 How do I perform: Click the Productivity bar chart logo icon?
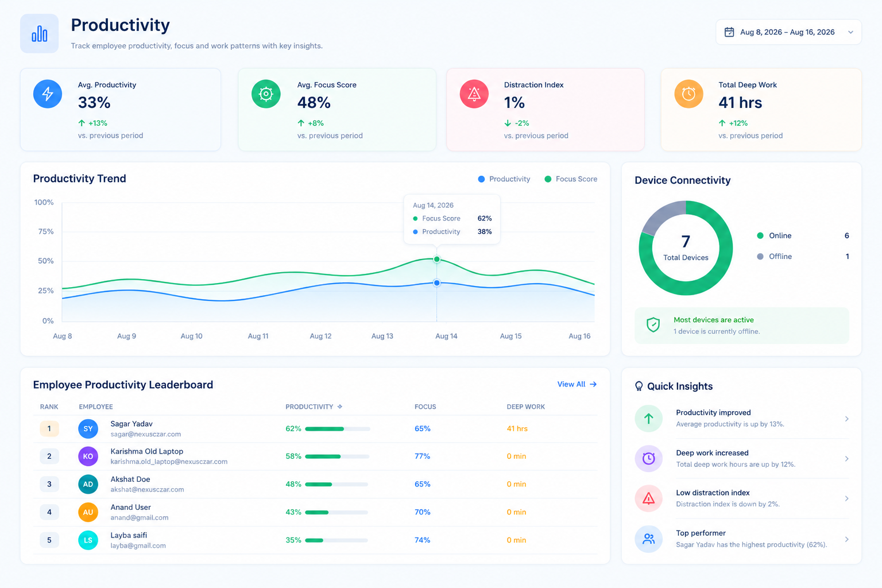[x=39, y=34]
